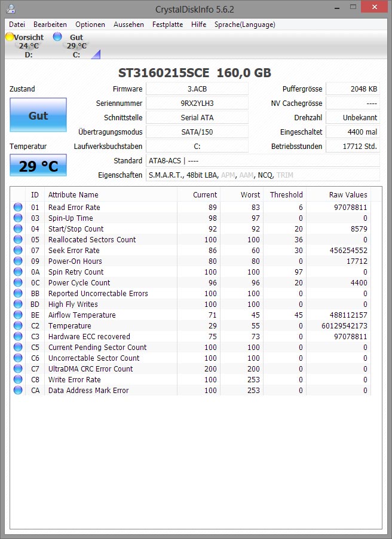Open the Sprache(Language) menu

pos(245,25)
